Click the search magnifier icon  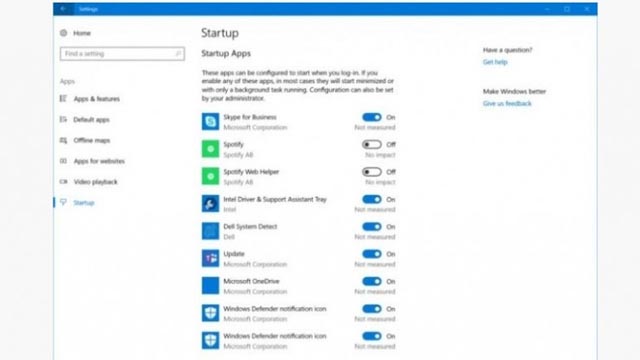178,53
